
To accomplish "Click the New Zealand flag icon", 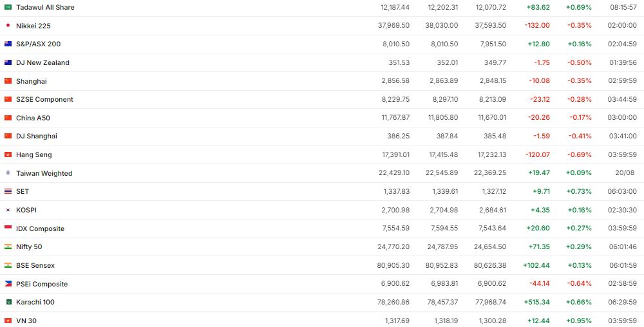I will 8,62.
